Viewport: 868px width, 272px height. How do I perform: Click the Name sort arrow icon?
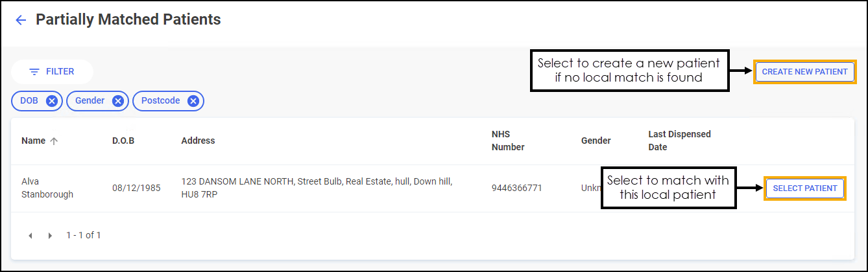[x=54, y=141]
